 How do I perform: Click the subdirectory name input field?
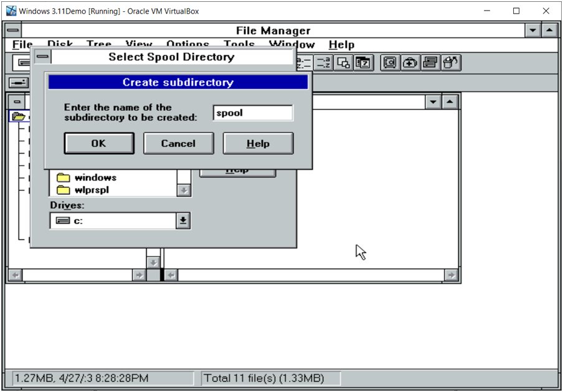(253, 113)
